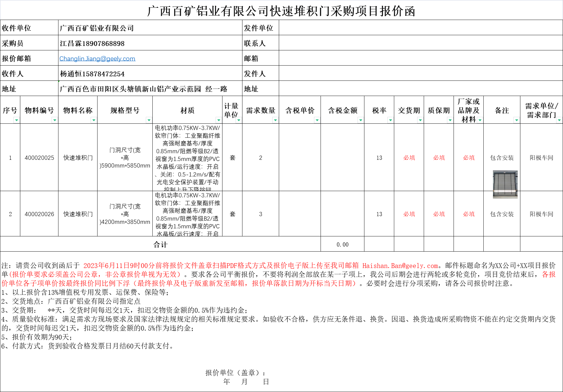563x392 pixels.
Task: Select material code 400020025
Action: click(x=39, y=158)
